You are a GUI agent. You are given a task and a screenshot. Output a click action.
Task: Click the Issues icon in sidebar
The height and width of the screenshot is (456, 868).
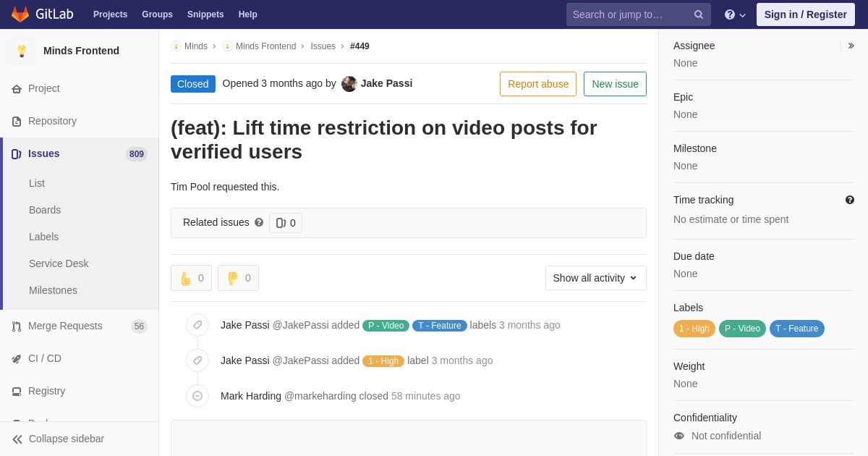click(x=17, y=154)
